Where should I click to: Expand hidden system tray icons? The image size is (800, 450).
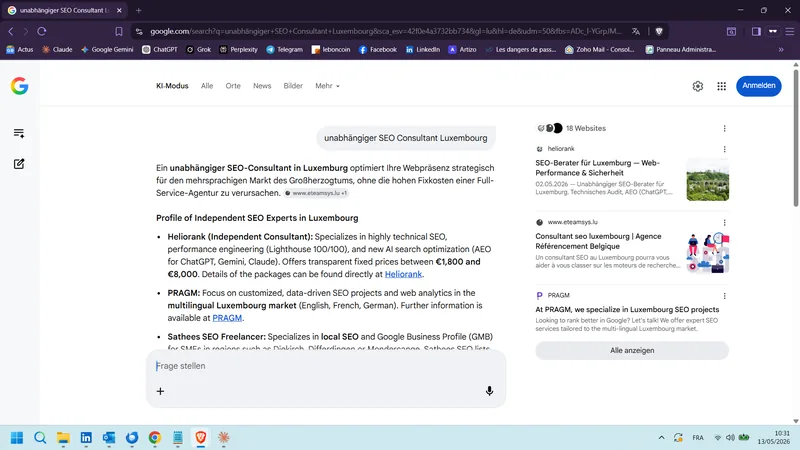[661, 437]
